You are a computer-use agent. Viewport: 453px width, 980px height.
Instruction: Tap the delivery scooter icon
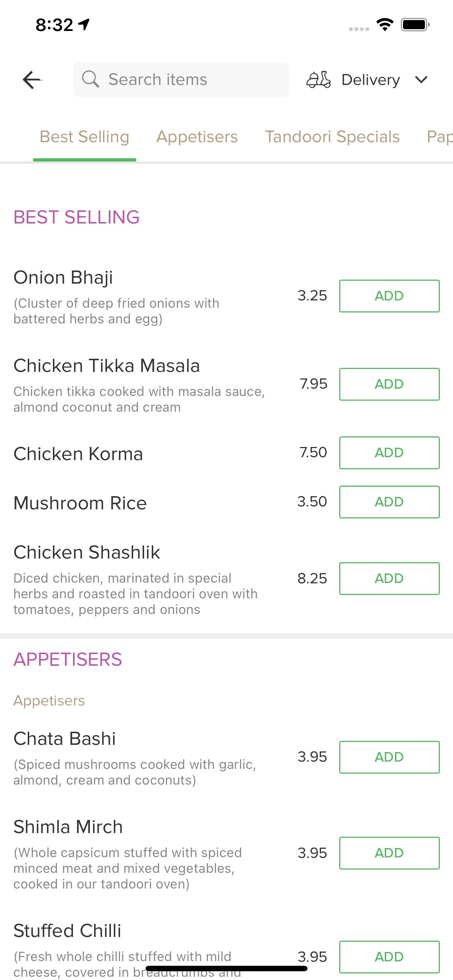coord(319,80)
